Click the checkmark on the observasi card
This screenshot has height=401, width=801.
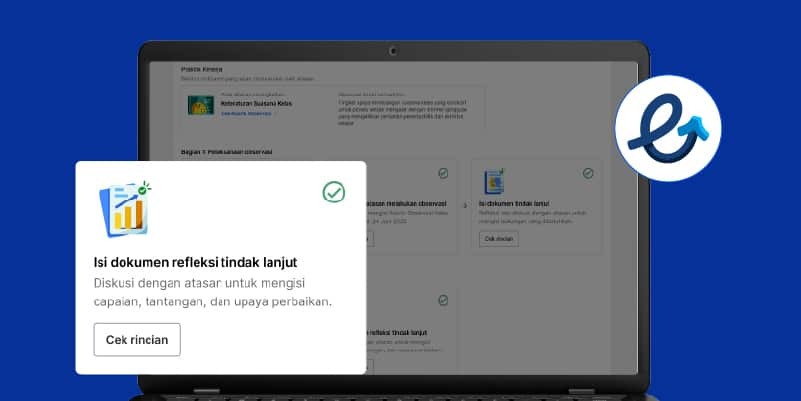point(443,173)
